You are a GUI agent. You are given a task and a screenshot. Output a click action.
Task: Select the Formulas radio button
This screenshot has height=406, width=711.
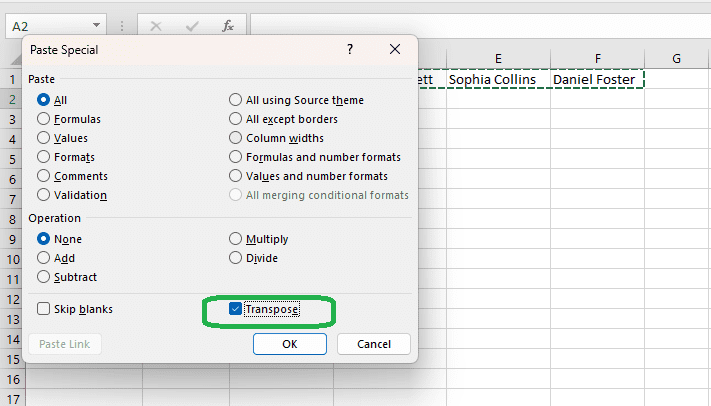pyautogui.click(x=44, y=119)
